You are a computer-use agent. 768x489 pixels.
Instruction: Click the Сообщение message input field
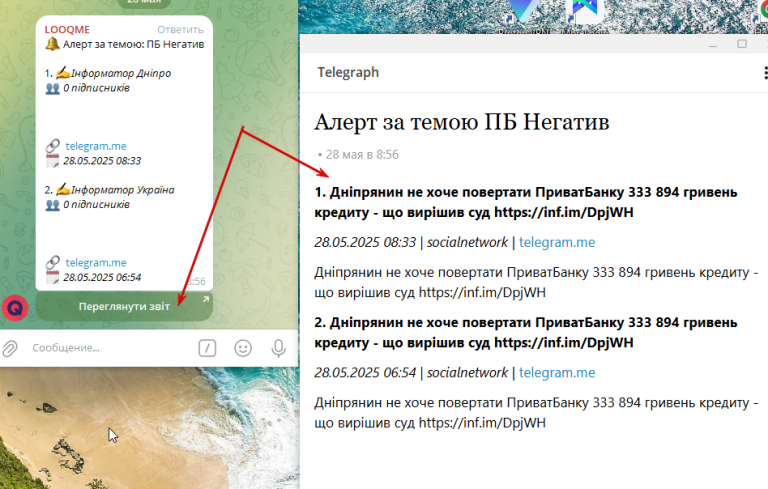[x=110, y=348]
